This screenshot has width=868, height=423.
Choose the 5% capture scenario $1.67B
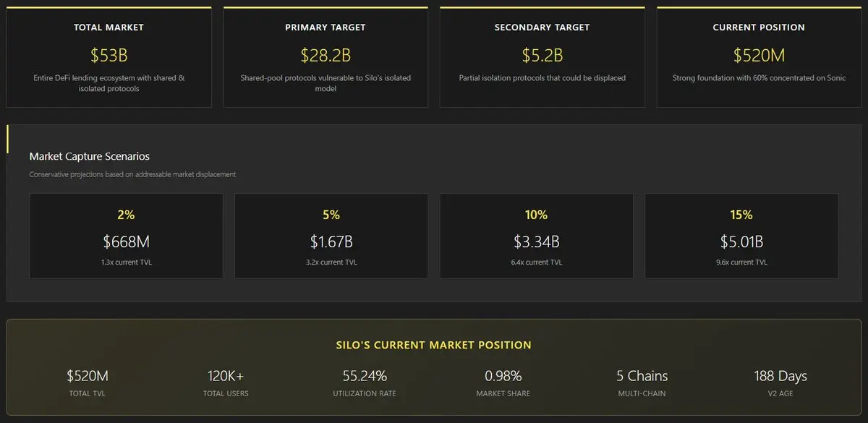click(331, 236)
